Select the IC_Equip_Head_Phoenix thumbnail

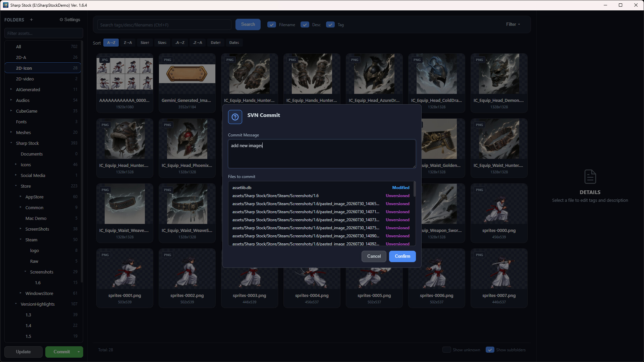pyautogui.click(x=187, y=148)
